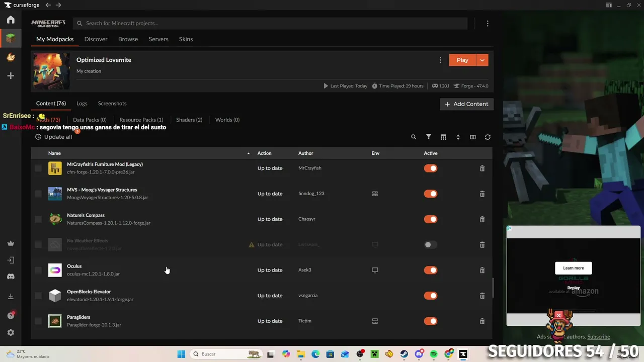Open Spotify from the taskbar

click(x=434, y=354)
